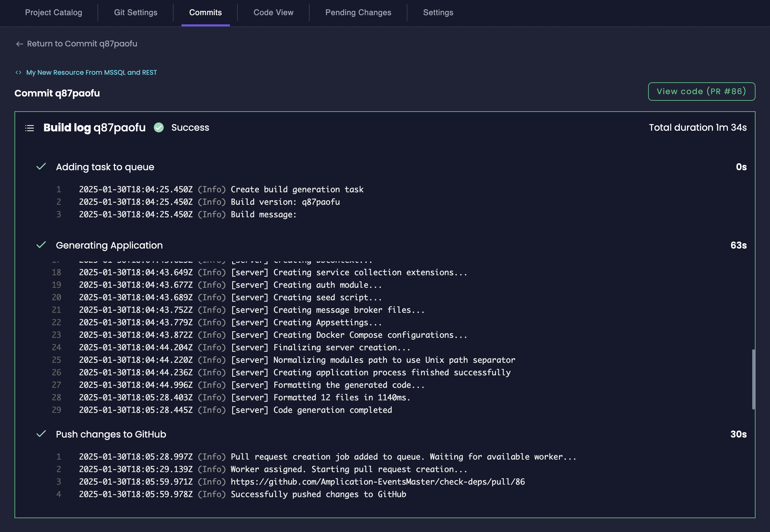The height and width of the screenshot is (532, 770).
Task: Click the Generating Application log scrollbar thumb
Action: [x=753, y=379]
